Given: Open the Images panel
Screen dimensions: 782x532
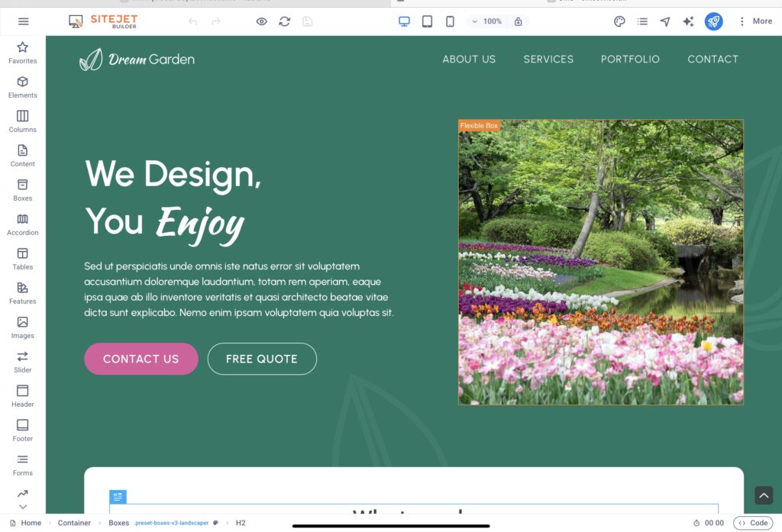Looking at the screenshot, I should click(22, 328).
